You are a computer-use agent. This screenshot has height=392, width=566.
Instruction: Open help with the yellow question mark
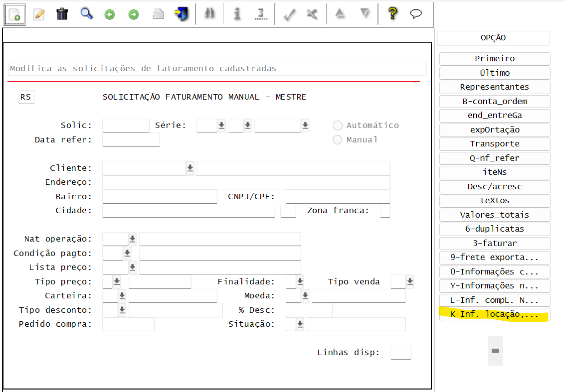(393, 13)
